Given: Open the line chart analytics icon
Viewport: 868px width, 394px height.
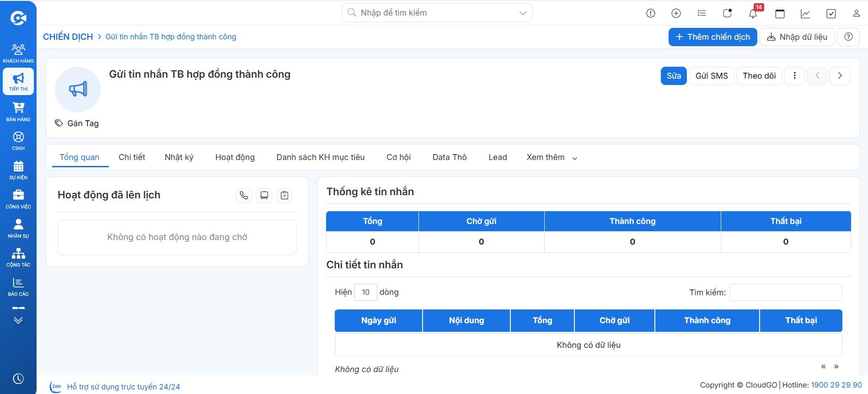Looking at the screenshot, I should [x=805, y=13].
